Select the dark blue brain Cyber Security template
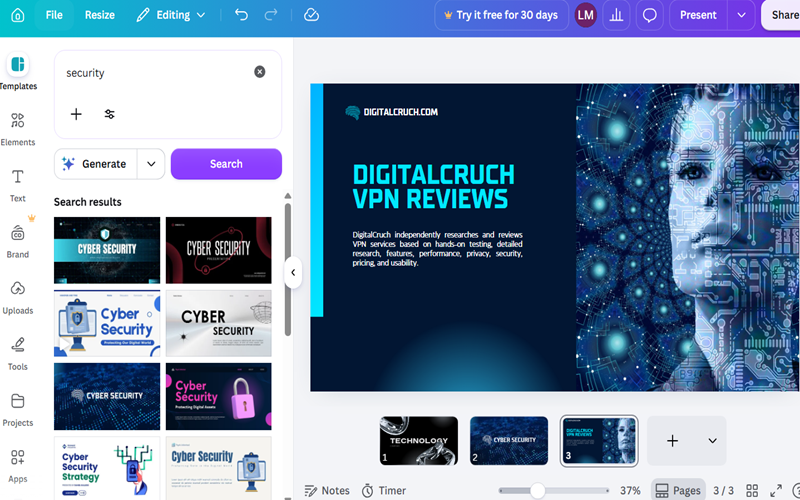 (x=107, y=396)
